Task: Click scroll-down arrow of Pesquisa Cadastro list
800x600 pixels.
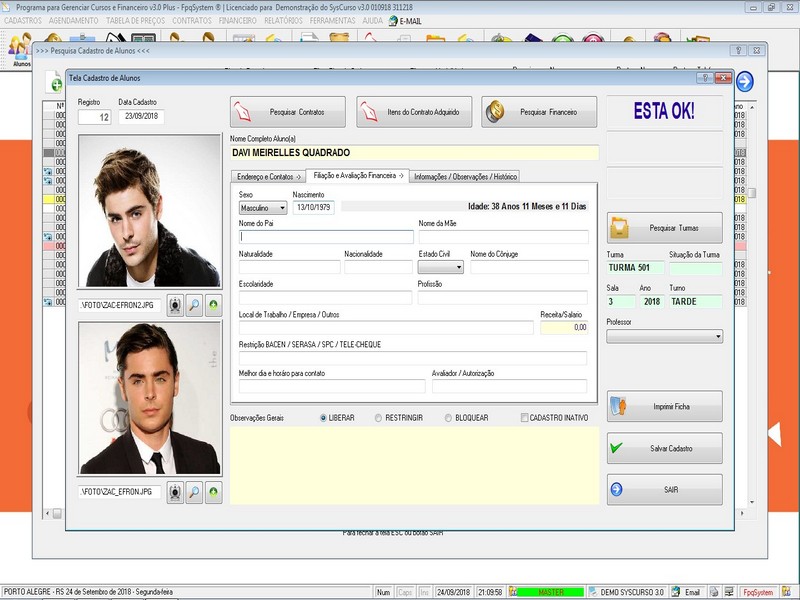Action: point(752,503)
